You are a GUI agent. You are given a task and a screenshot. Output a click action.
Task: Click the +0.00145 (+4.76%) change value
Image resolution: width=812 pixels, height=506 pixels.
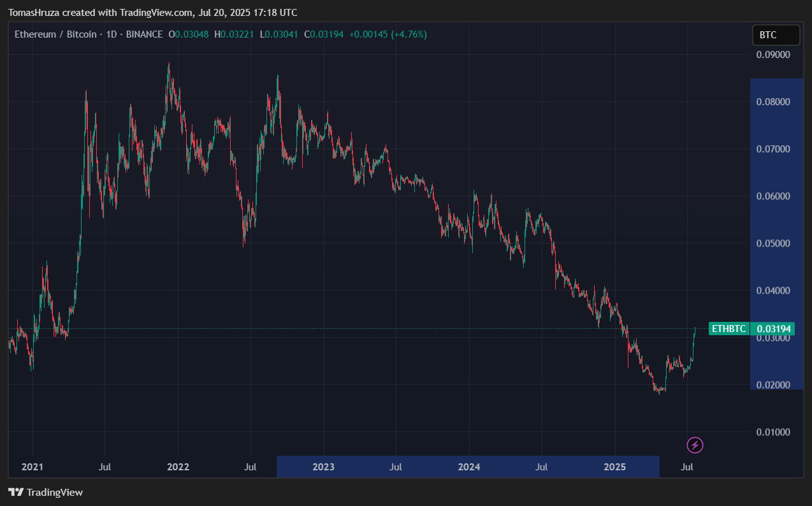(x=387, y=34)
